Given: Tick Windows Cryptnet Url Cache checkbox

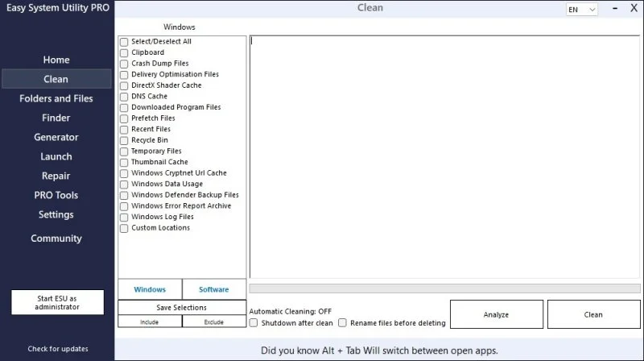Looking at the screenshot, I should point(124,173).
